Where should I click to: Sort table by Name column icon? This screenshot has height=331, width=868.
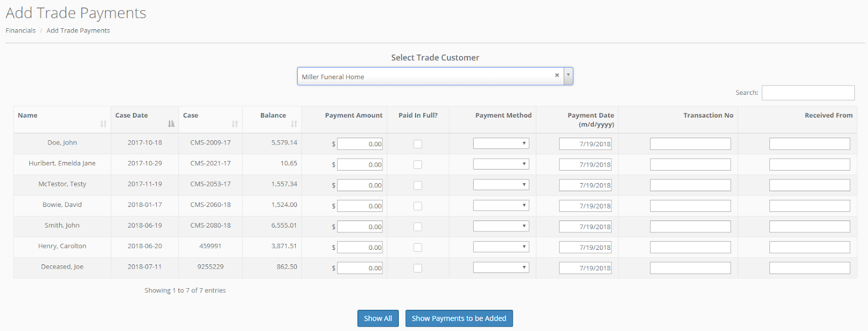click(103, 124)
